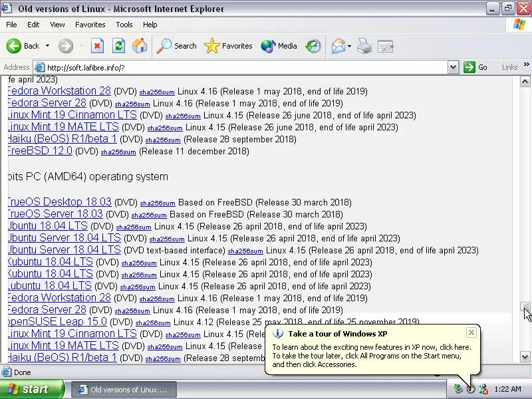Open the Media globe toolbar icon
The height and width of the screenshot is (399, 532).
[x=268, y=46]
